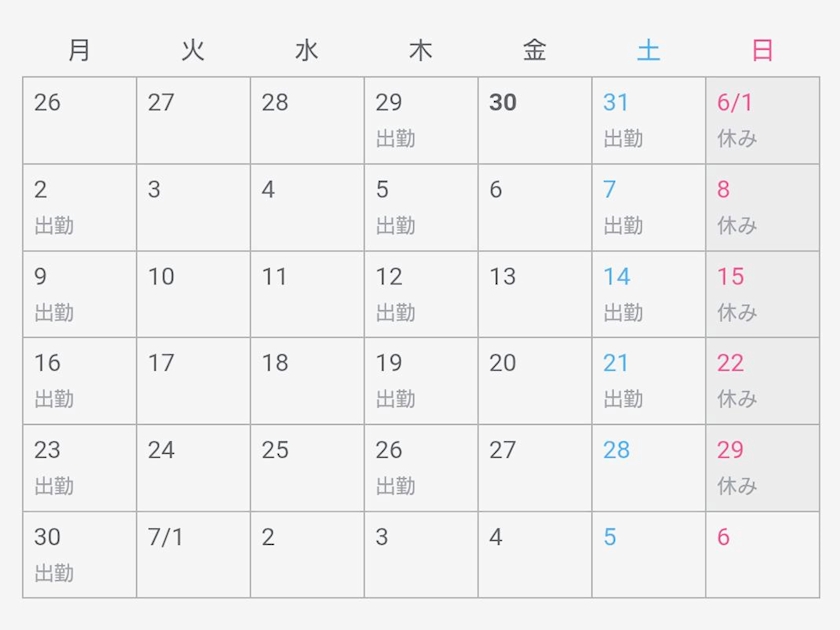This screenshot has width=840, height=630.
Task: Select the 6/1 休み cell
Action: 762,120
